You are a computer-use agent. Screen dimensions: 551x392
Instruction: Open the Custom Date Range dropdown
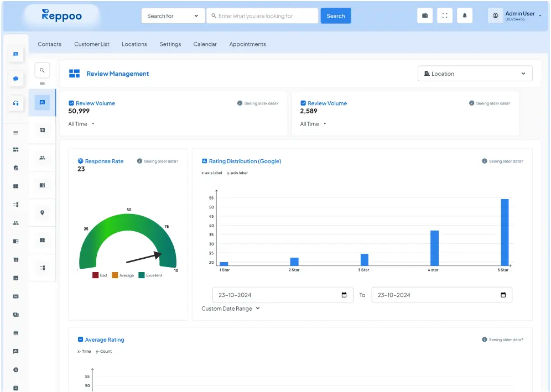click(x=231, y=309)
